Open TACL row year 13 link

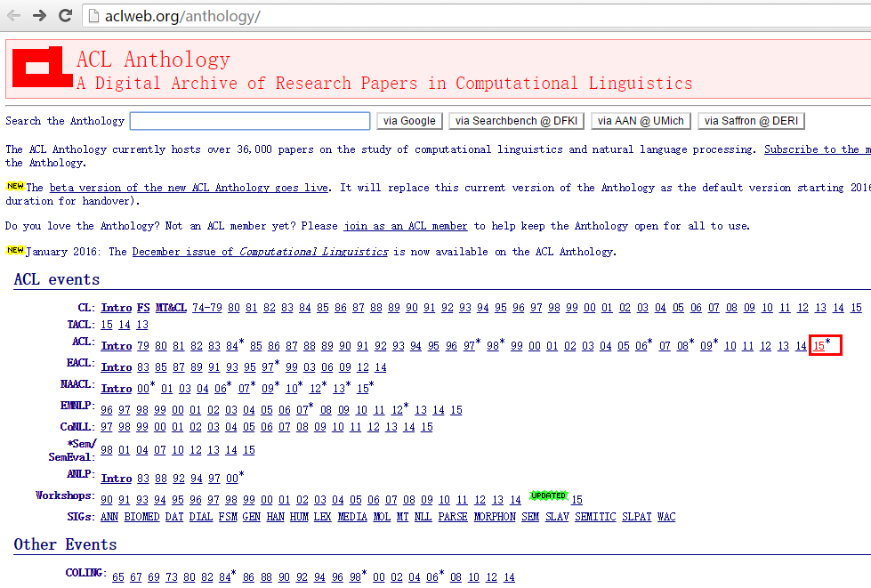pos(142,325)
